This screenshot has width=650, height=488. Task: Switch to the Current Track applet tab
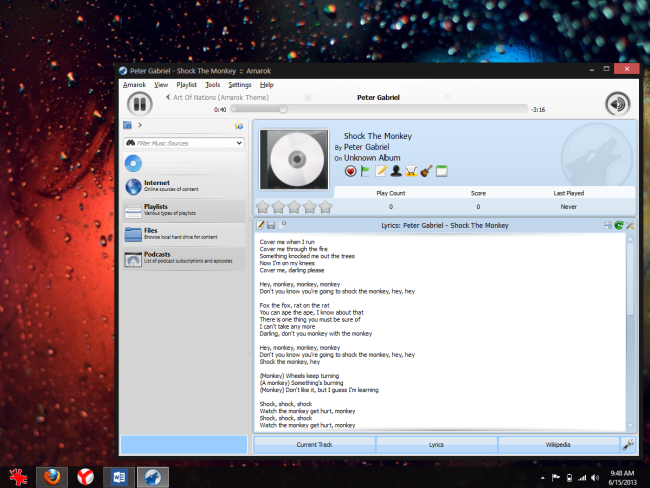(314, 444)
